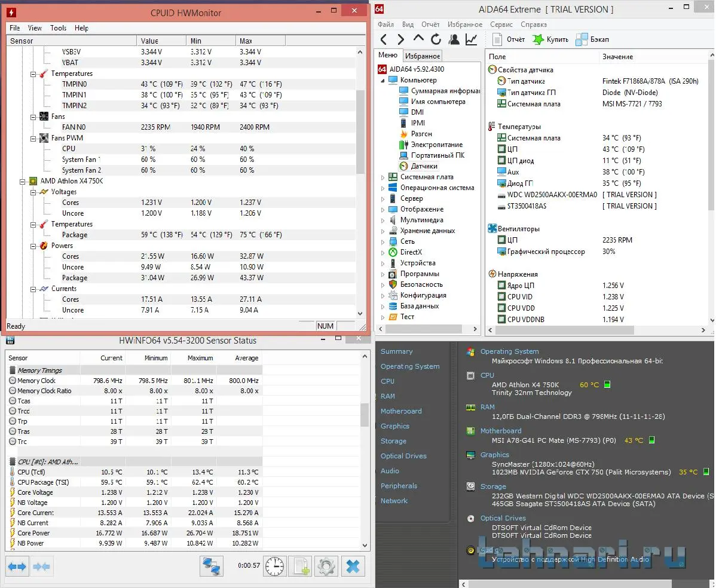Viewport: 716px width, 588px height.
Task: Open HWiNFO settings gear icon
Action: [x=326, y=566]
